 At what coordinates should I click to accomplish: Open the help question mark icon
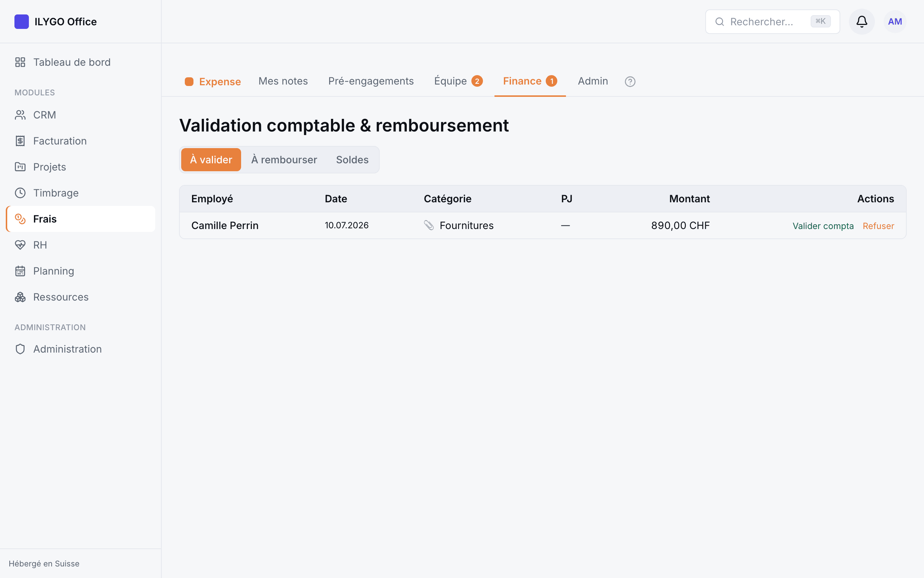[630, 81]
